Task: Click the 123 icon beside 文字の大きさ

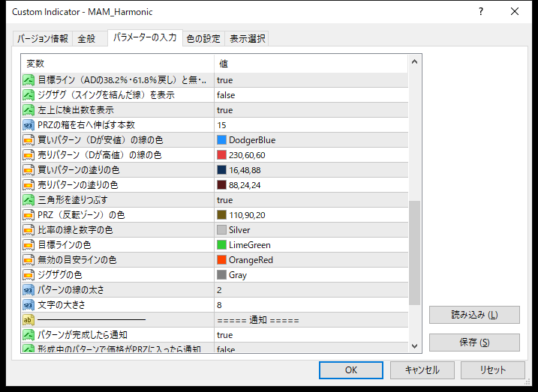Action: click(29, 305)
